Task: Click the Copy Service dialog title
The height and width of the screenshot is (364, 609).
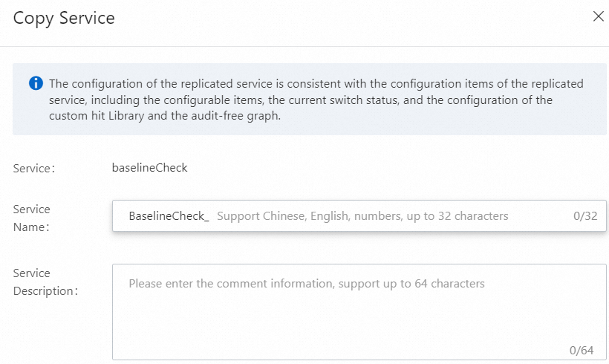Action: click(x=64, y=18)
